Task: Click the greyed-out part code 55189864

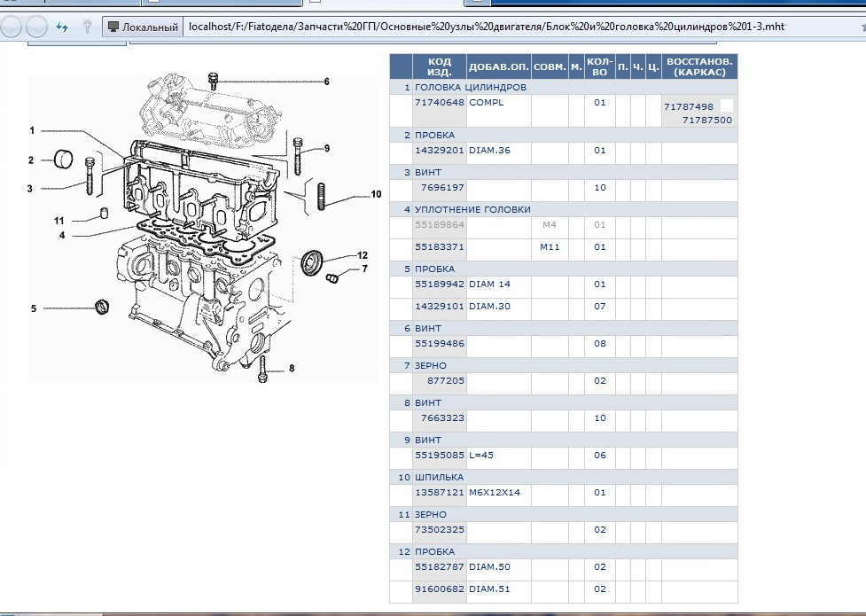Action: pyautogui.click(x=440, y=225)
